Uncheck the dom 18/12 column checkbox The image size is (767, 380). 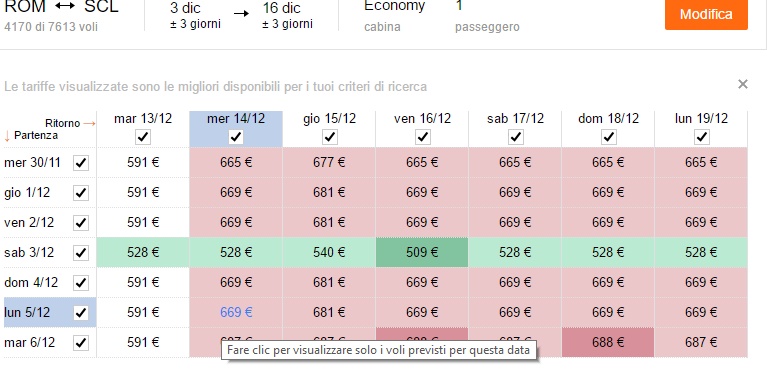point(608,137)
